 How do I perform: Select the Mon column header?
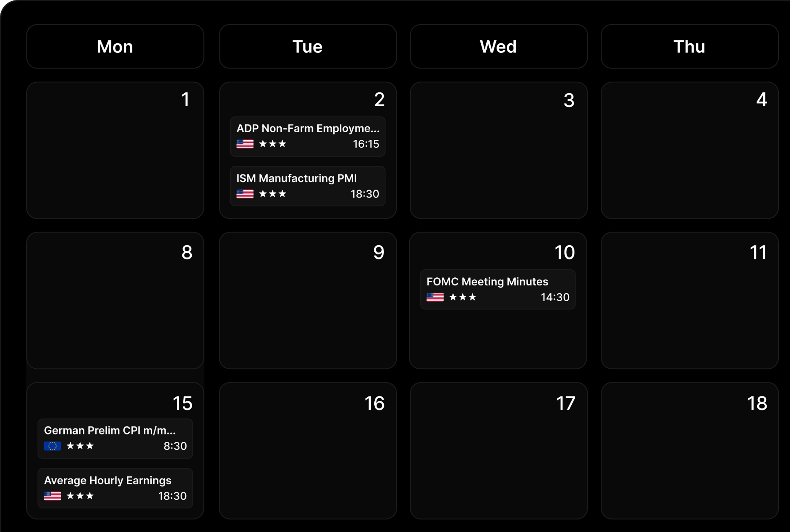(x=115, y=46)
